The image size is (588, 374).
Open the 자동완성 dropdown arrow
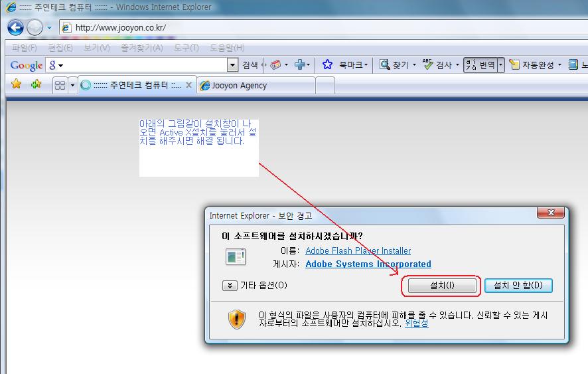tap(559, 65)
